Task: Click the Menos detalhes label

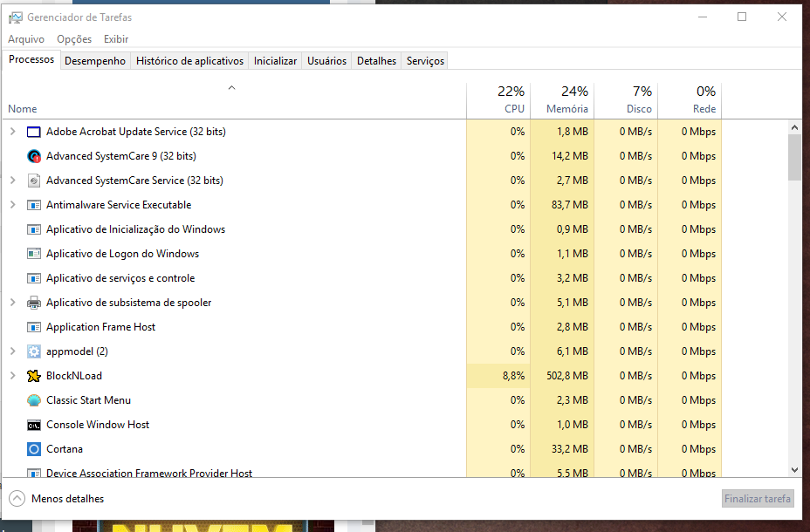Action: 68,499
